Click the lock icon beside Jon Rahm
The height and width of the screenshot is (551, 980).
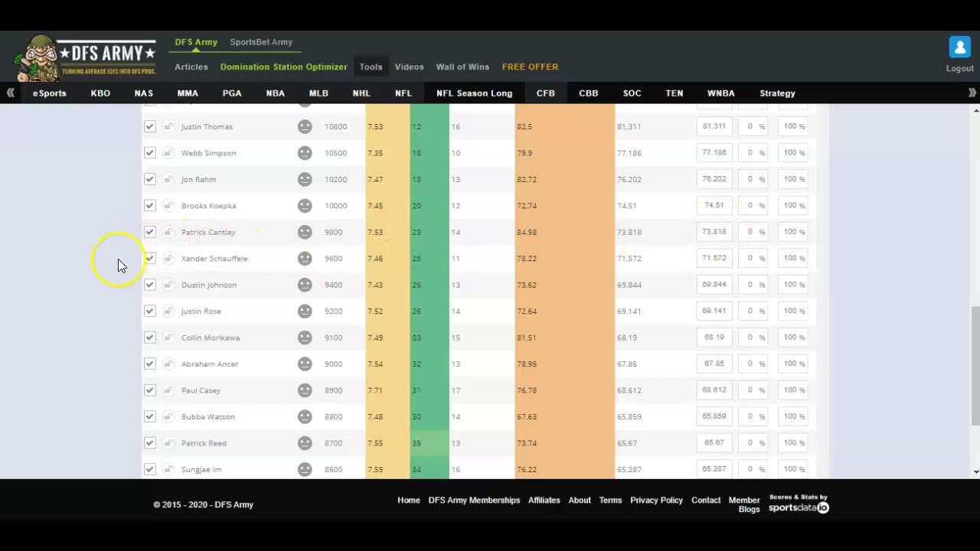pyautogui.click(x=168, y=179)
